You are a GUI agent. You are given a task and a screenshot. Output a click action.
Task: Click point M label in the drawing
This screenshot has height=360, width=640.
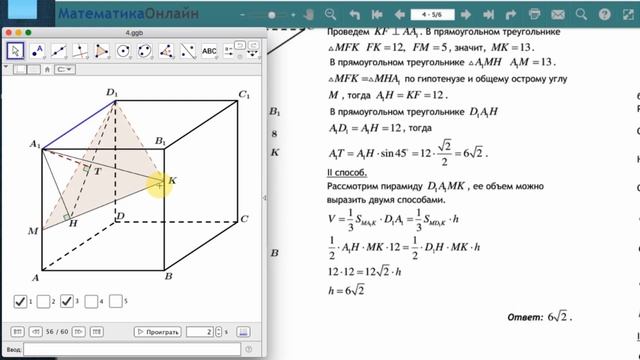[33, 231]
